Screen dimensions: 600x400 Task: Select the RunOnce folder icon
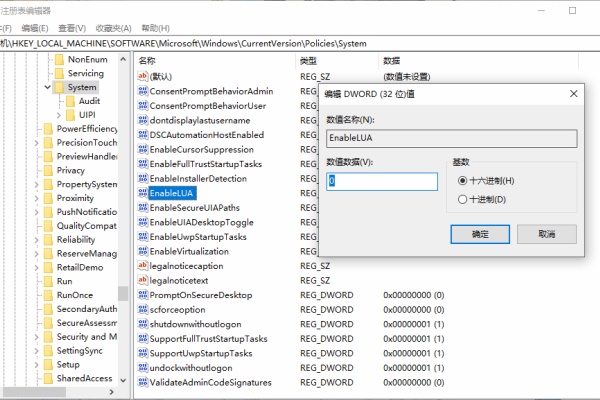pos(46,295)
